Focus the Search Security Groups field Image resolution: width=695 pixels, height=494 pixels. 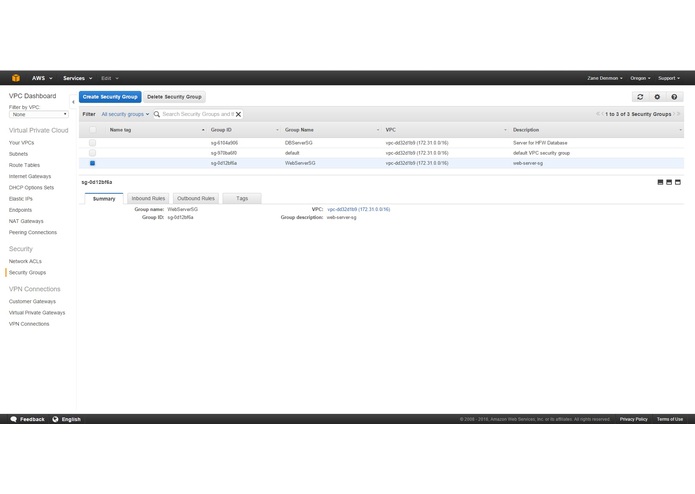[198, 114]
